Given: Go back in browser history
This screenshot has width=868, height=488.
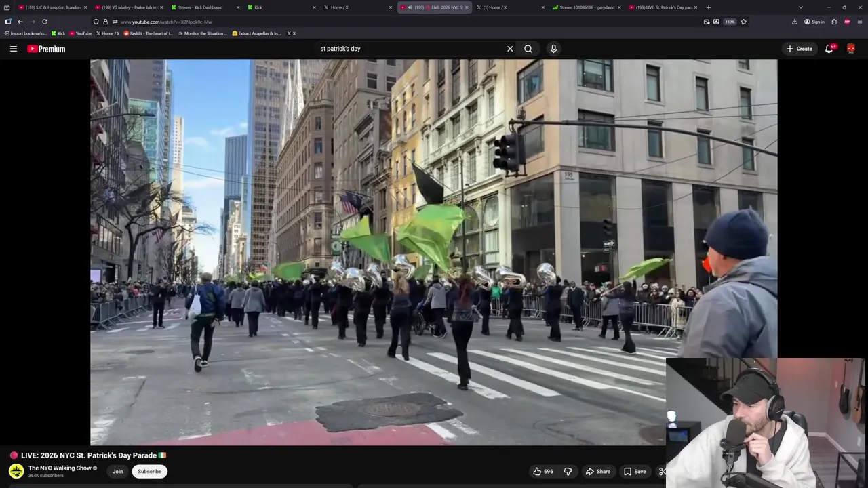Looking at the screenshot, I should pos(20,22).
